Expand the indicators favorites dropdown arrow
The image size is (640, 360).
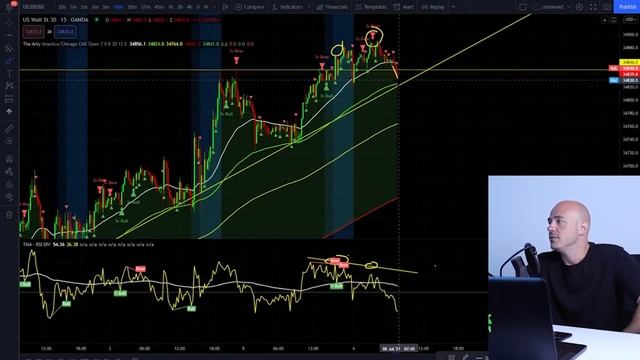(x=309, y=7)
